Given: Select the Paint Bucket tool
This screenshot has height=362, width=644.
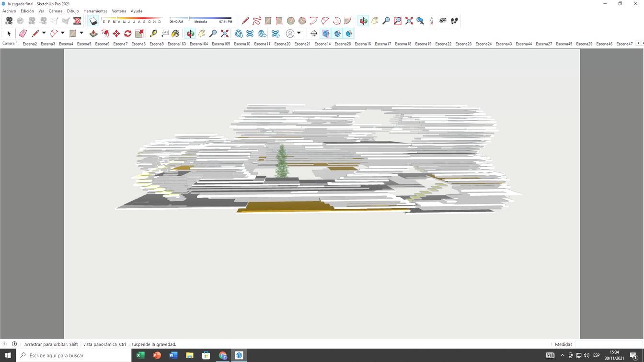Looking at the screenshot, I should click(176, 34).
